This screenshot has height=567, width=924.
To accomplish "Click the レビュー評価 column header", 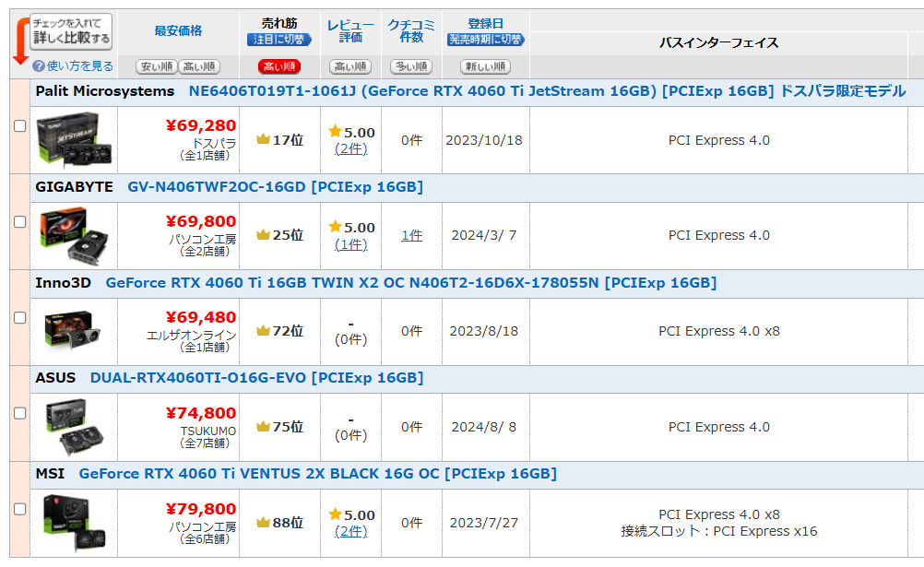I will tap(350, 31).
